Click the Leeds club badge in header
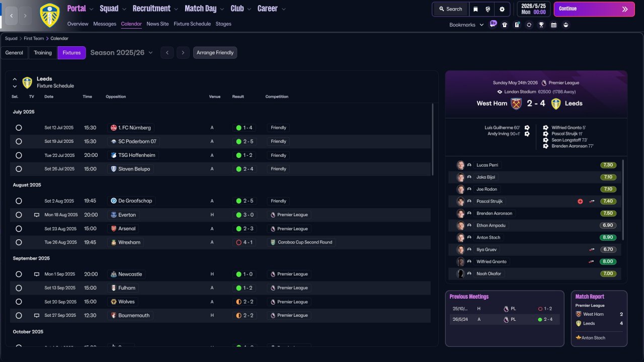644x362 pixels. coord(49,15)
